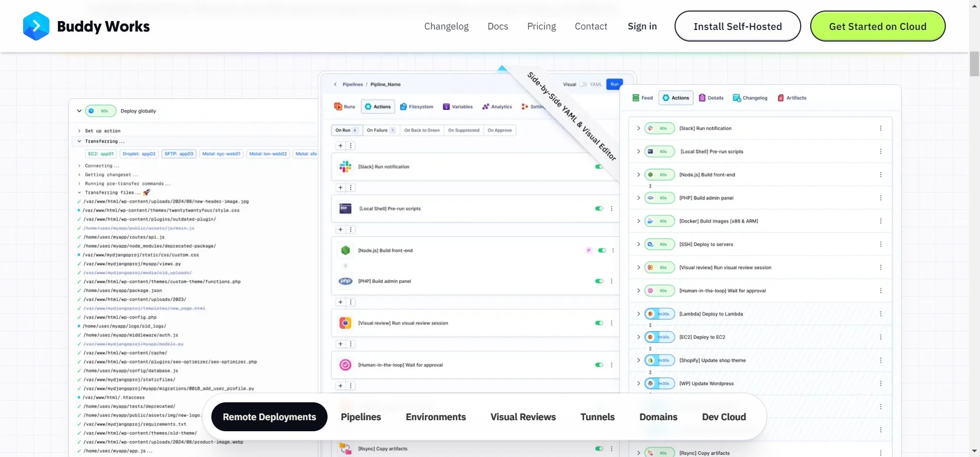Click the EC2: app01 target tag
This screenshot has width=980, height=457.
pyautogui.click(x=101, y=154)
